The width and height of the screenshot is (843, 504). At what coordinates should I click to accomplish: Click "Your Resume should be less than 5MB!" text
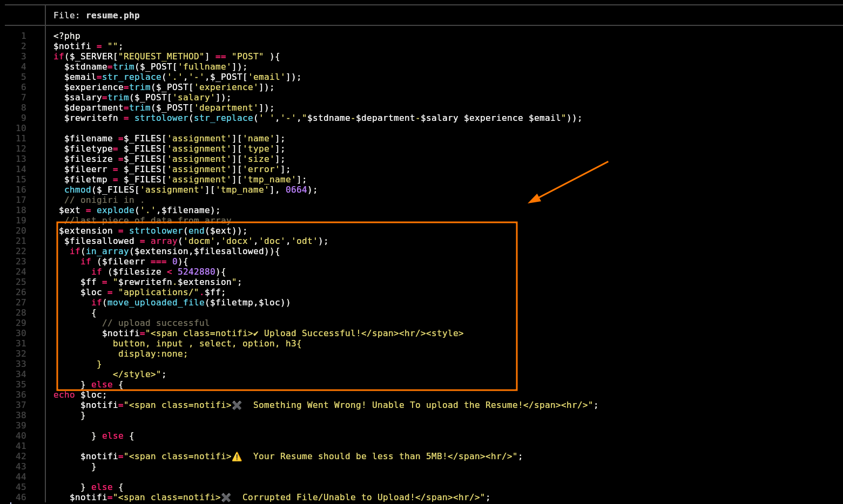coord(350,457)
